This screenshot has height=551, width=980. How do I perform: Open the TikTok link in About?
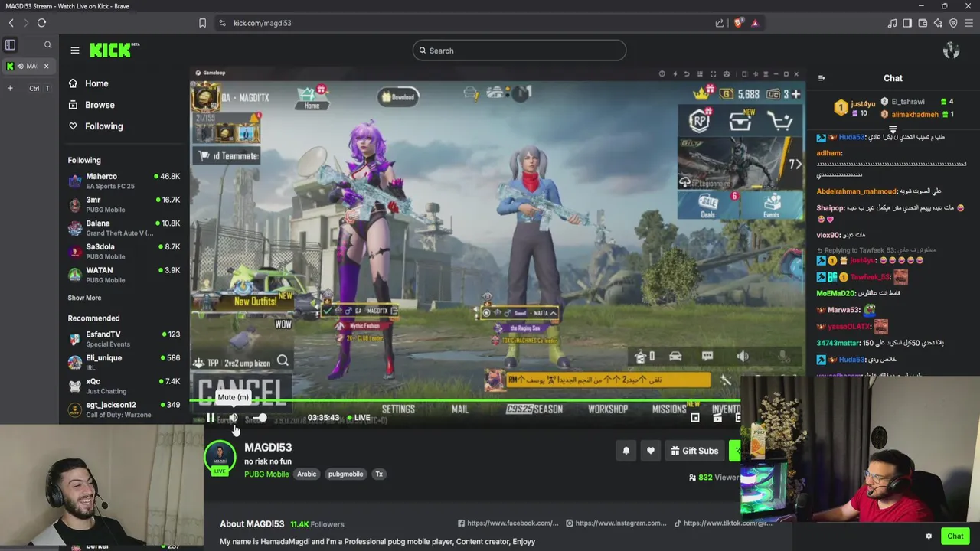(723, 523)
